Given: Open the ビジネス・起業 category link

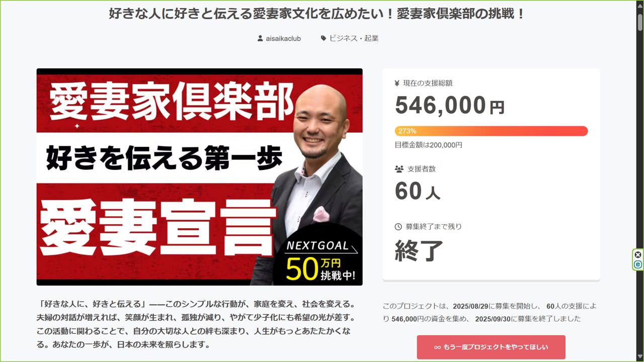Looking at the screenshot, I should click(354, 38).
